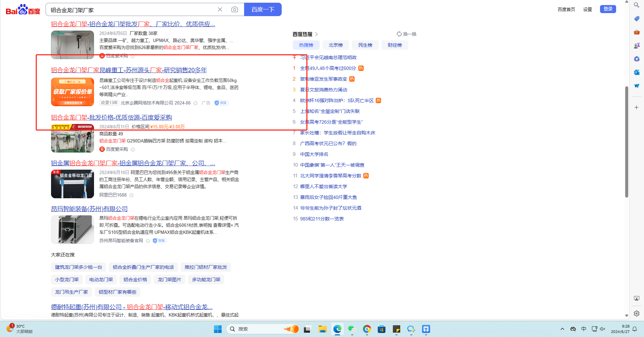Expand hidden system tray icons chevron
The width and height of the screenshot is (644, 337).
click(x=562, y=329)
